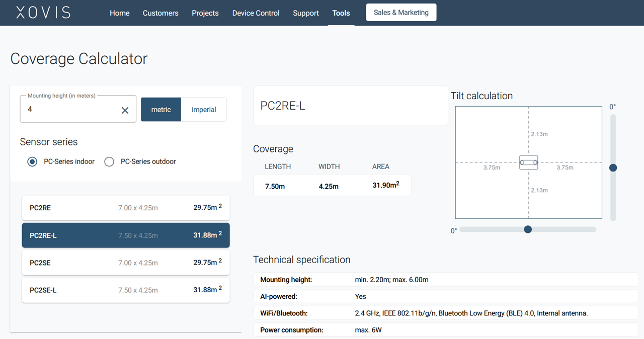Screen dimensions: 644x339
Task: Click the Technical specification heading
Action: pos(302,260)
